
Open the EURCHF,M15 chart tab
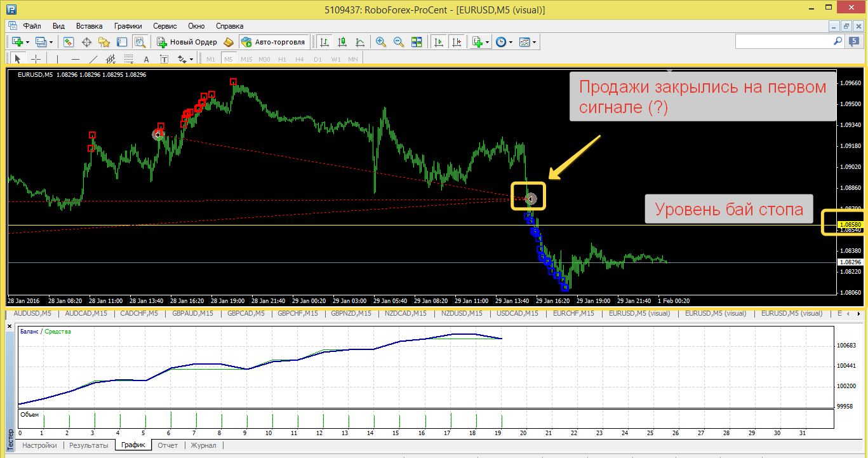[x=573, y=313]
